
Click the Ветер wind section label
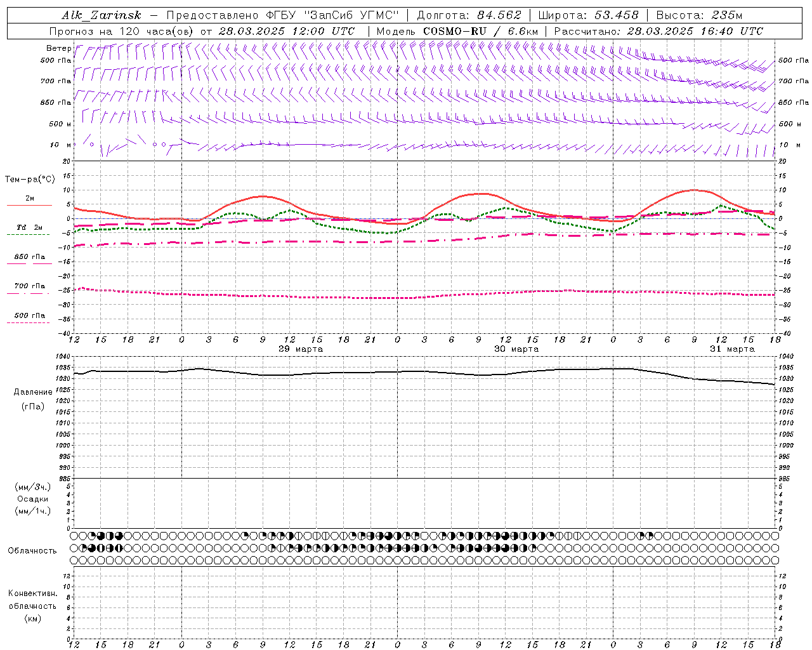point(58,48)
